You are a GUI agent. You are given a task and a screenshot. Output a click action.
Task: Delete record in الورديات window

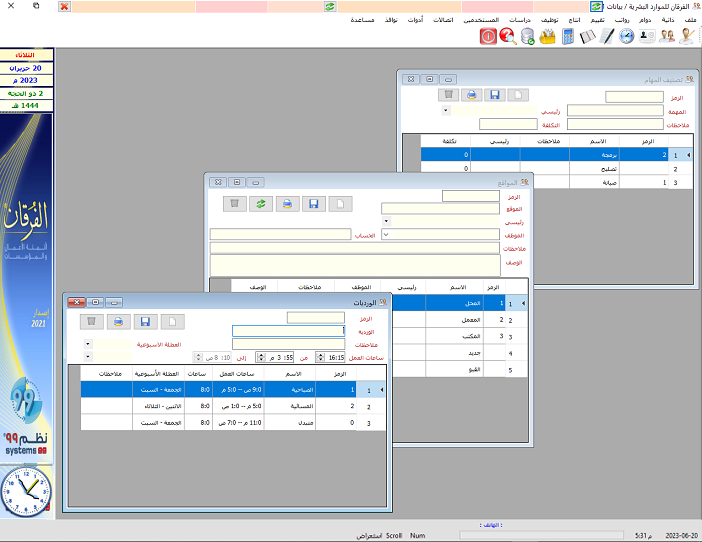coord(91,321)
